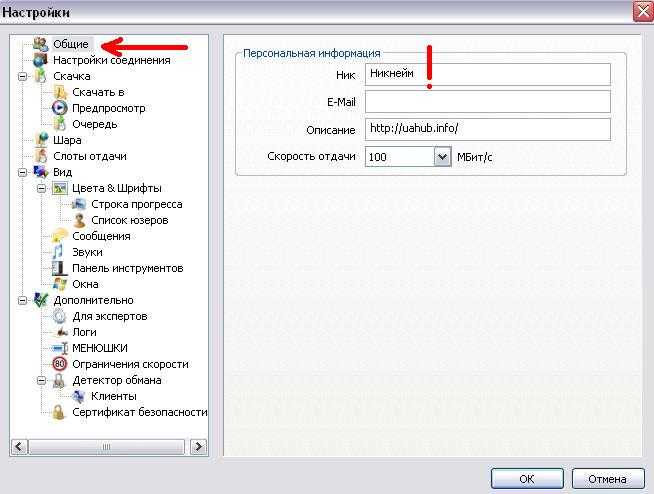The image size is (654, 494).
Task: Click the МЕНЮШКИ icon
Action: coord(60,348)
